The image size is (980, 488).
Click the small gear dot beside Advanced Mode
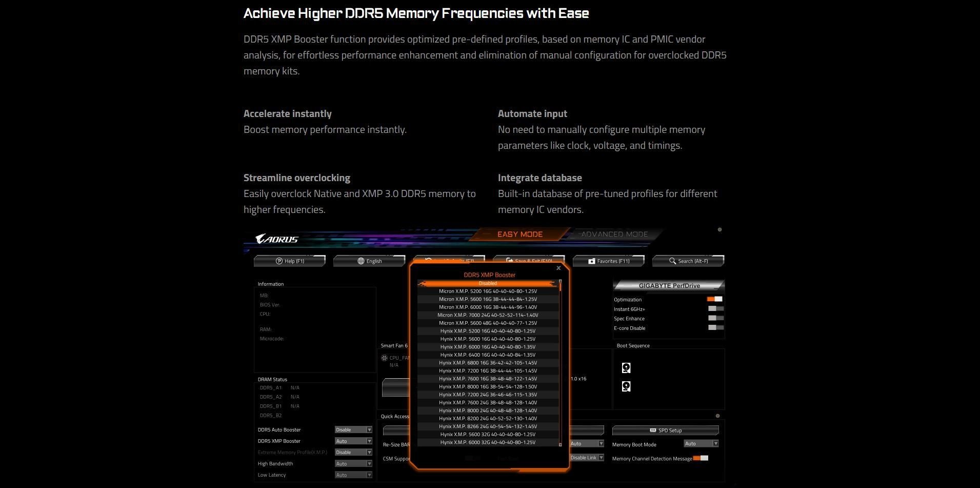[x=719, y=230]
